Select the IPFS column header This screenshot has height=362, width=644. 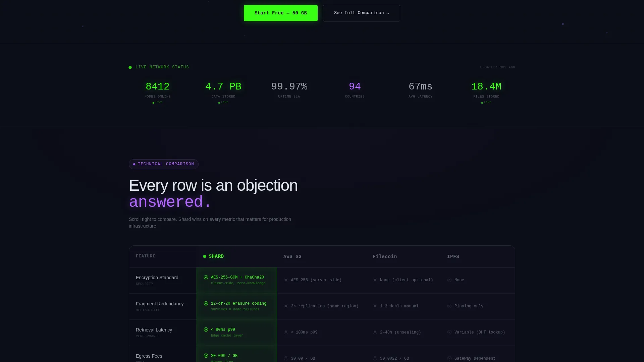[453, 257]
